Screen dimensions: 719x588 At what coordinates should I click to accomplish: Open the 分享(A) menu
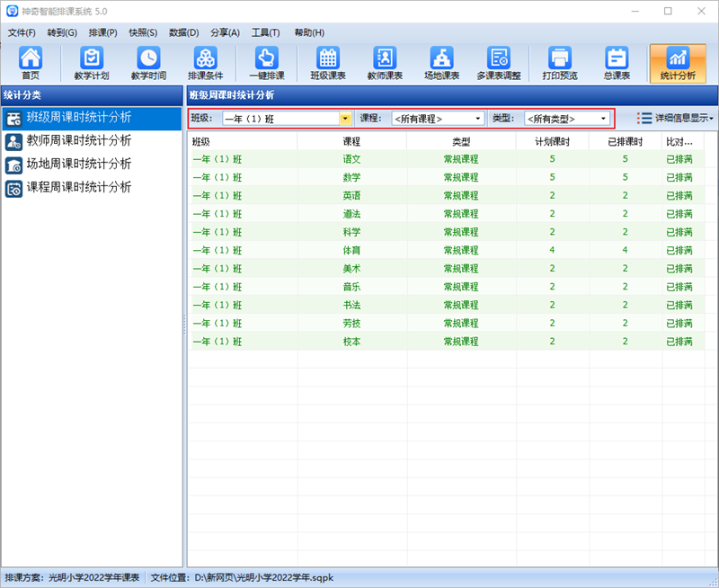pos(226,32)
